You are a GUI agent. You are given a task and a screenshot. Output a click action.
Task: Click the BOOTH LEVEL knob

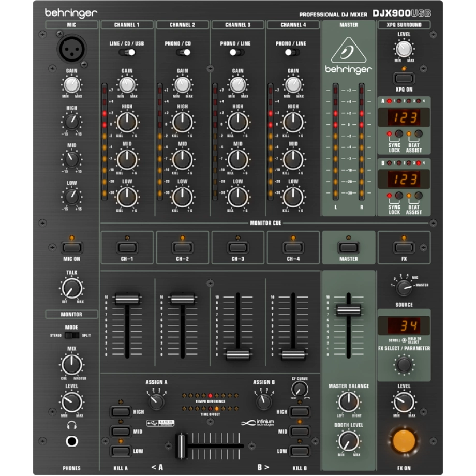[349, 440]
